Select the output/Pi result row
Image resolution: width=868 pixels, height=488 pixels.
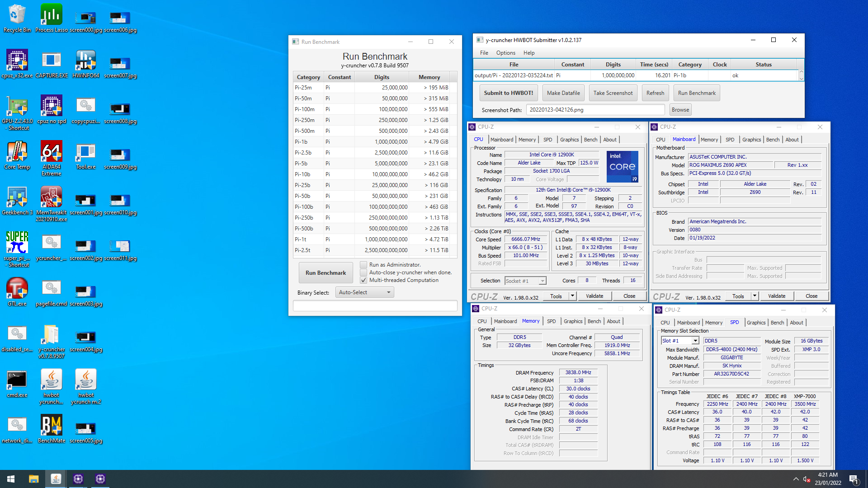tap(636, 75)
